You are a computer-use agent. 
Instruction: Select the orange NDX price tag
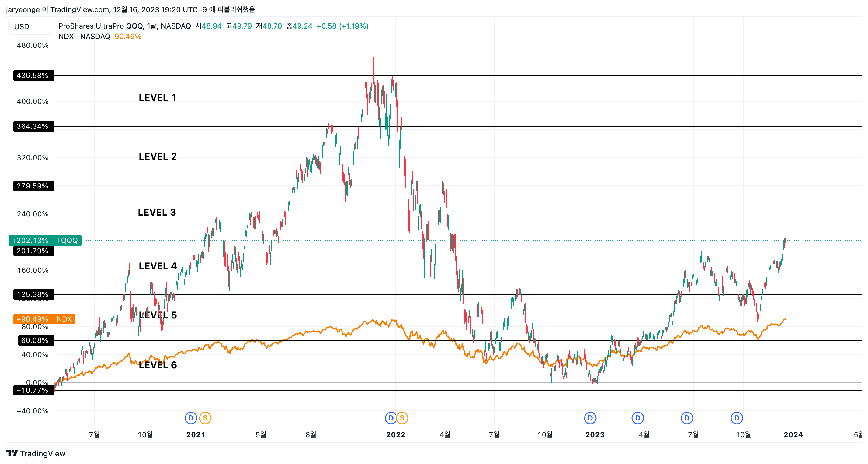tap(64, 319)
